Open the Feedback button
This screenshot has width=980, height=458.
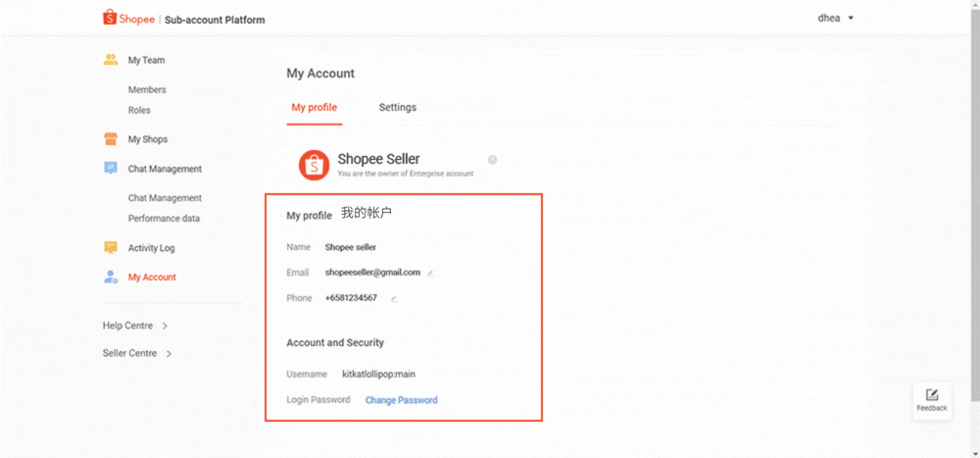932,400
